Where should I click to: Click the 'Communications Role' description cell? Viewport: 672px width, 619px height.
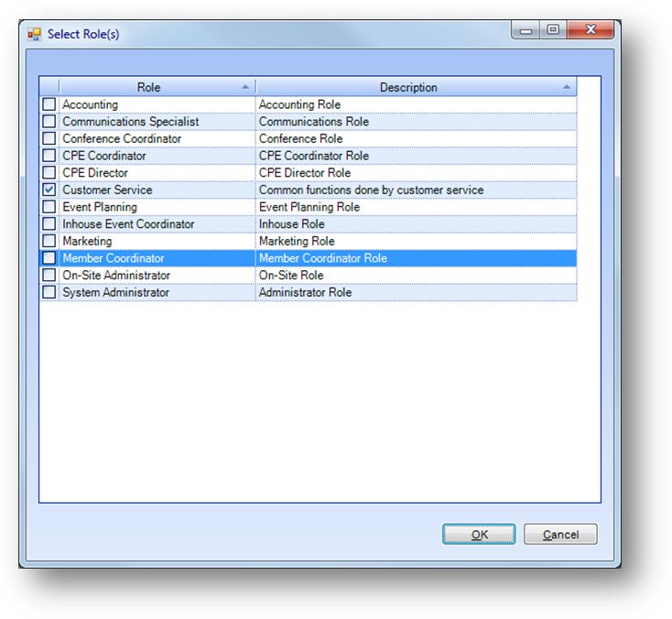pos(417,121)
